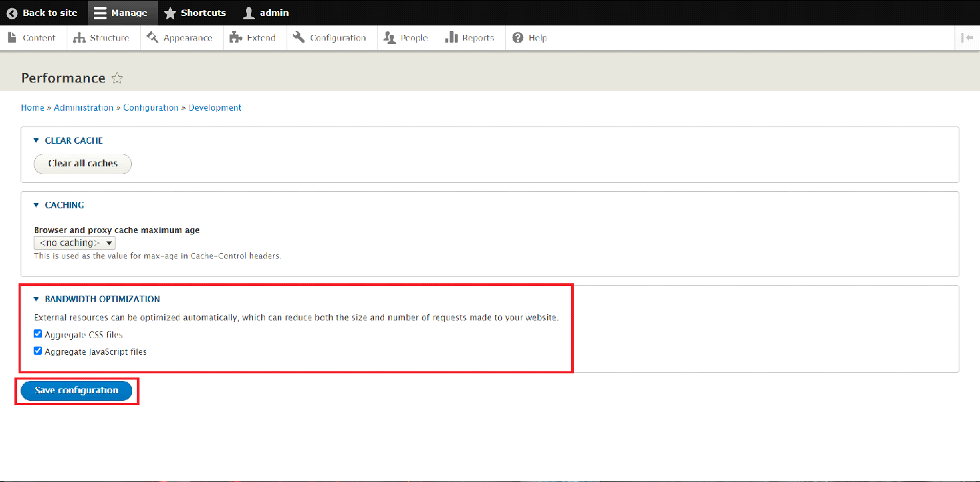Click the Configuration wrench icon
The height and width of the screenshot is (482, 980).
pos(298,38)
